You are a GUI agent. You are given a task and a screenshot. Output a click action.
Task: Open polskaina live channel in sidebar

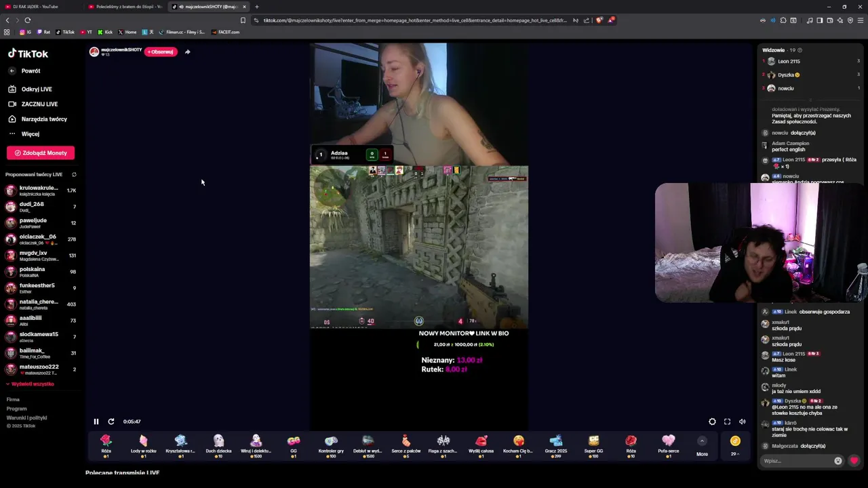coord(41,272)
